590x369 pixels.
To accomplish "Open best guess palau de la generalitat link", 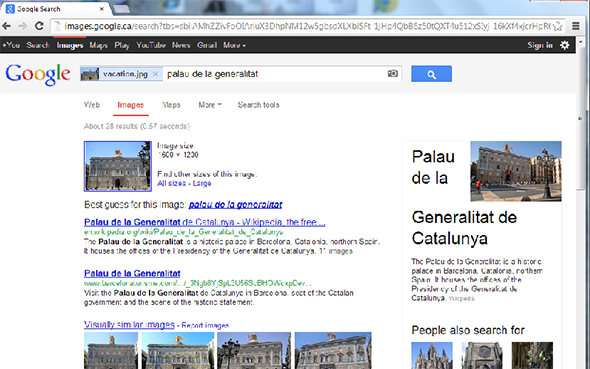I will pyautogui.click(x=236, y=205).
